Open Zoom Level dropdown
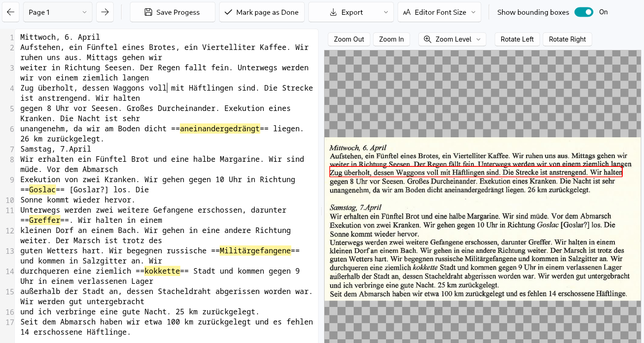644x343 pixels. (x=452, y=39)
